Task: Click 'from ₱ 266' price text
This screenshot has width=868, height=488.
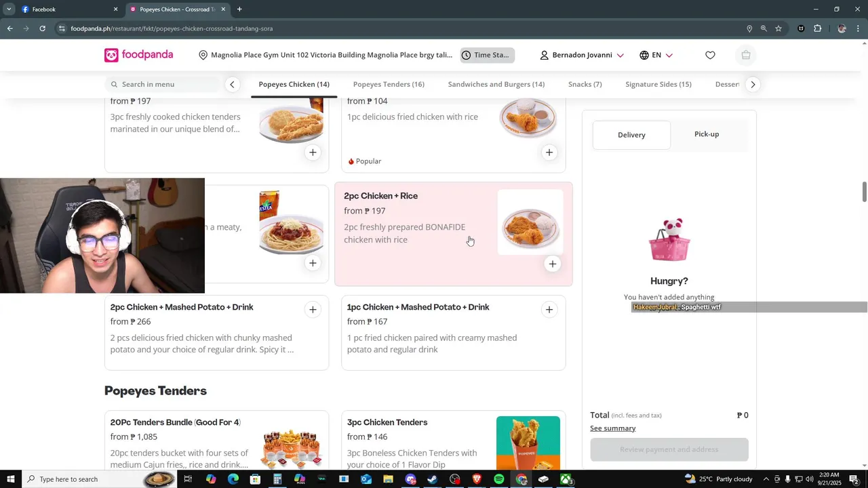Action: click(130, 322)
